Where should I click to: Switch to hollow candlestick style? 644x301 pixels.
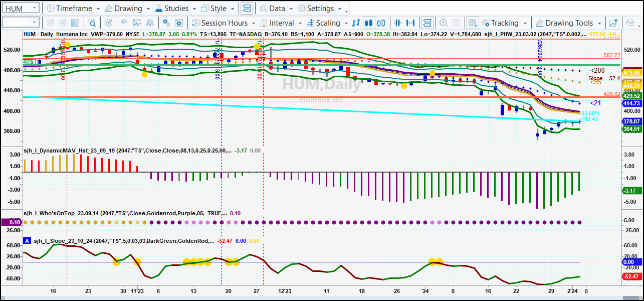click(382, 23)
